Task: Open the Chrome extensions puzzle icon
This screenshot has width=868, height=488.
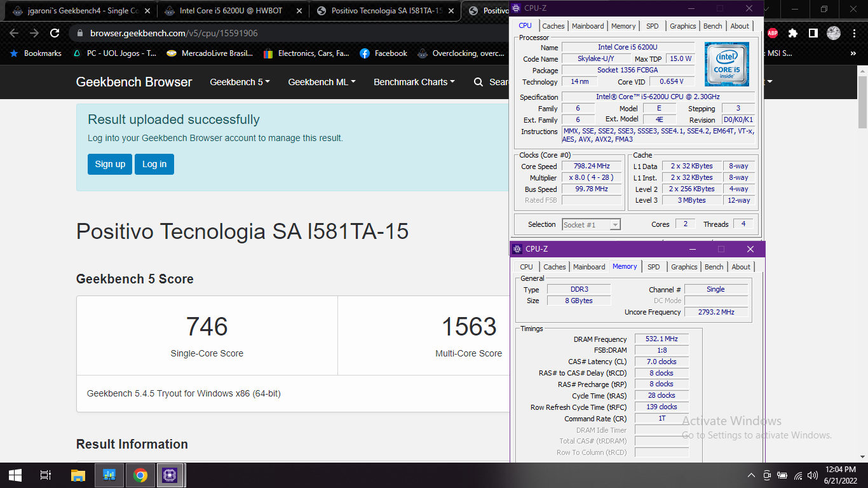Action: [792, 33]
